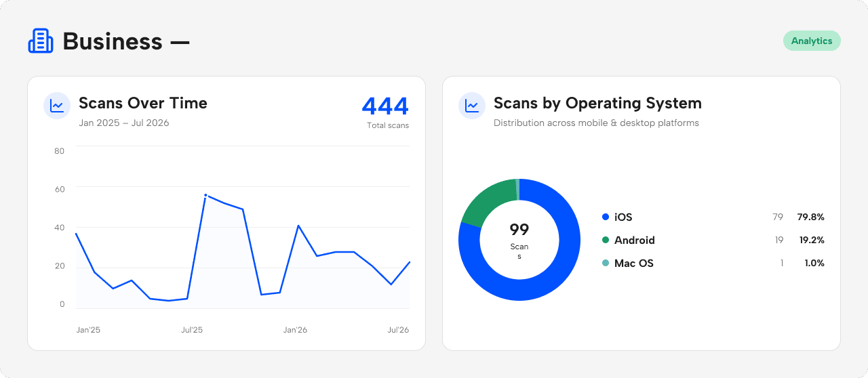Click the 60 y-axis label
The image size is (868, 378).
[60, 189]
